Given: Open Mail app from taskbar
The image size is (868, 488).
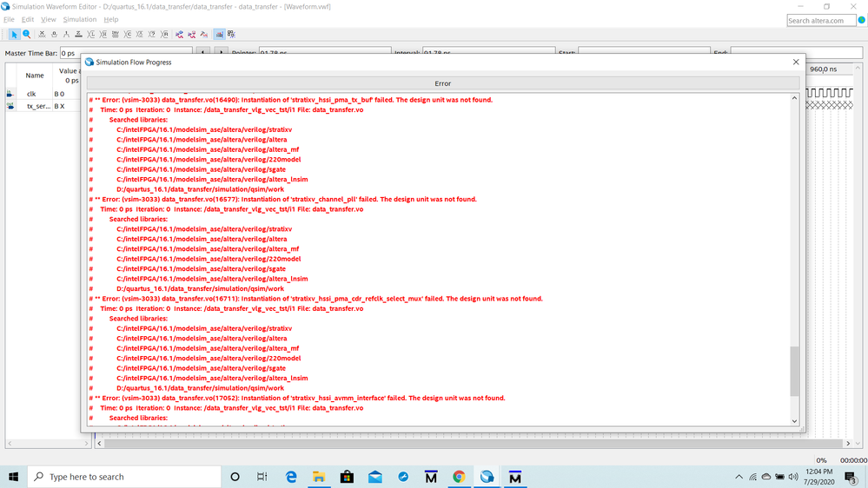Looking at the screenshot, I should (x=374, y=477).
